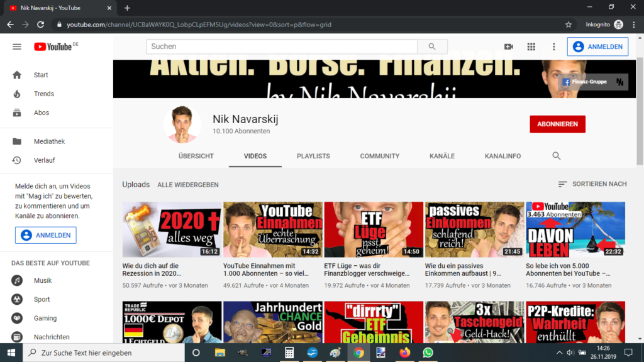The width and height of the screenshot is (644, 362).
Task: Go back with the browser back arrow
Action: point(10,25)
